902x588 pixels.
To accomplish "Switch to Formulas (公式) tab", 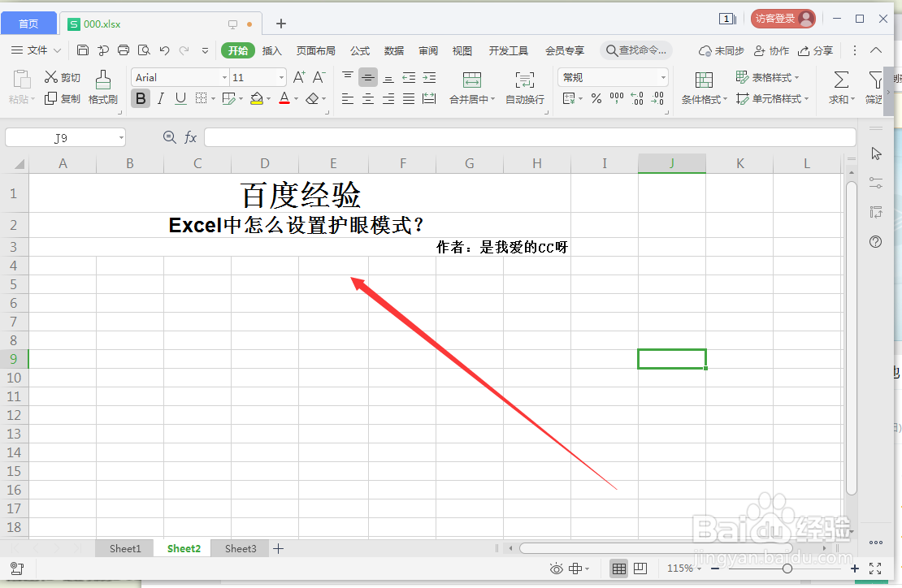I will click(360, 50).
